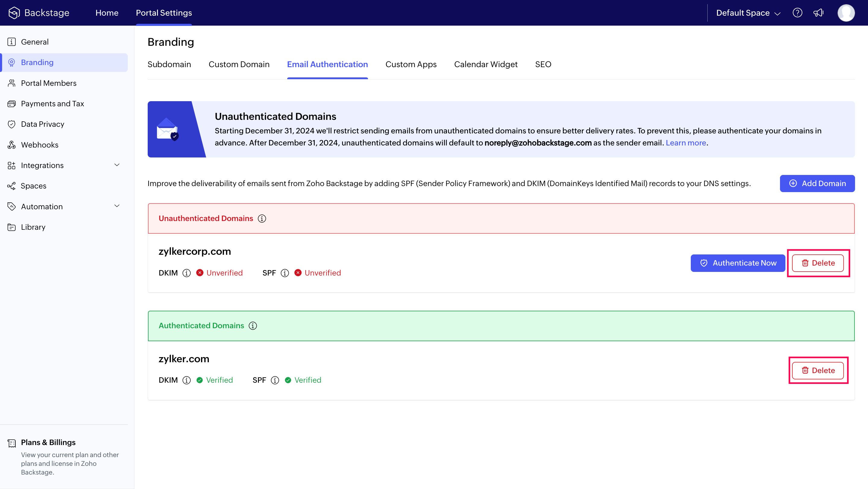Click DKIM info icon for zylkercorp.com
This screenshot has height=489, width=868.
click(186, 273)
